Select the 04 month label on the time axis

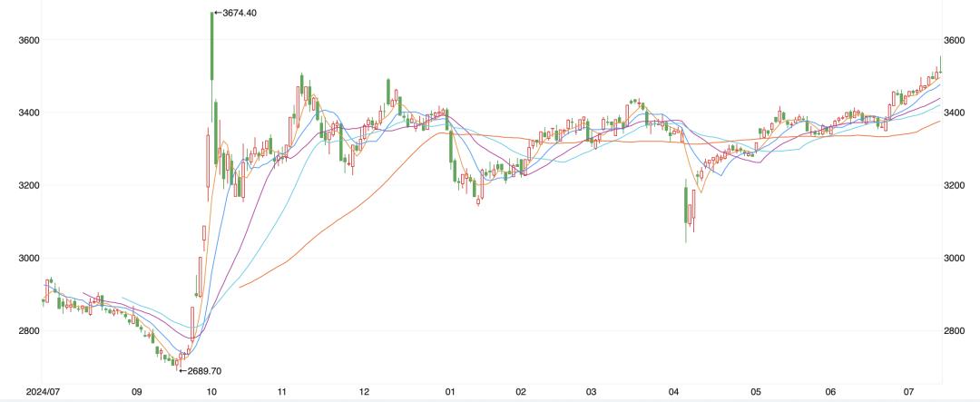point(673,392)
